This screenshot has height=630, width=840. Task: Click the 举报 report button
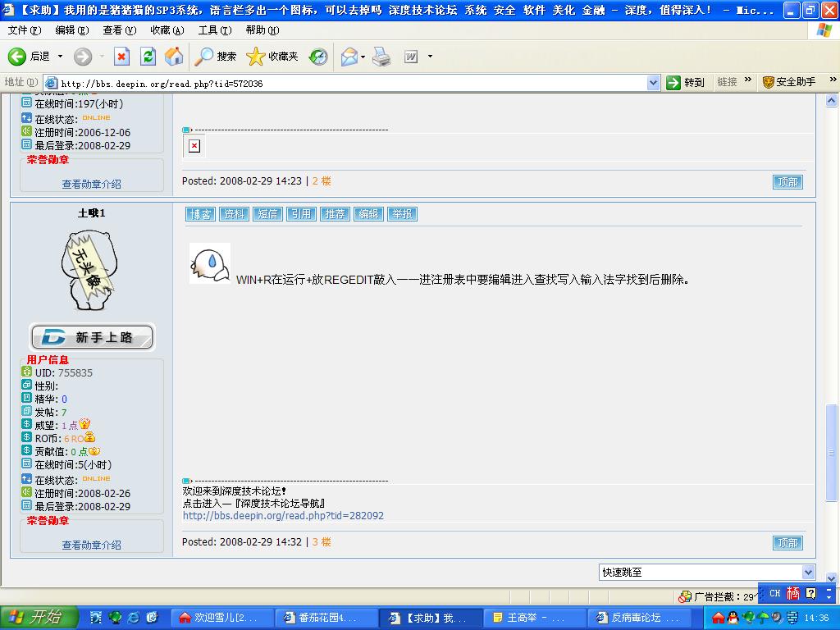pos(402,214)
